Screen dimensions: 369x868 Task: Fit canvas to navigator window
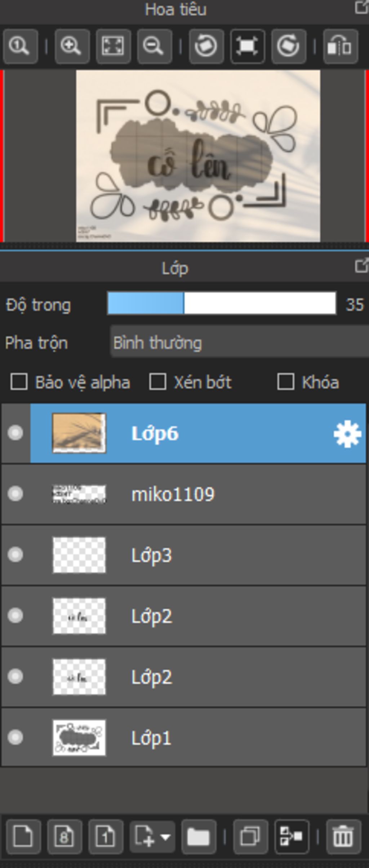[113, 46]
